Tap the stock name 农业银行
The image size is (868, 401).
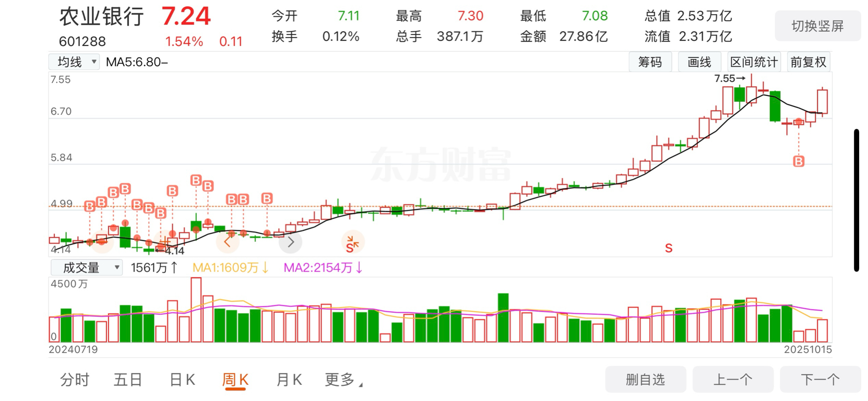pos(101,17)
